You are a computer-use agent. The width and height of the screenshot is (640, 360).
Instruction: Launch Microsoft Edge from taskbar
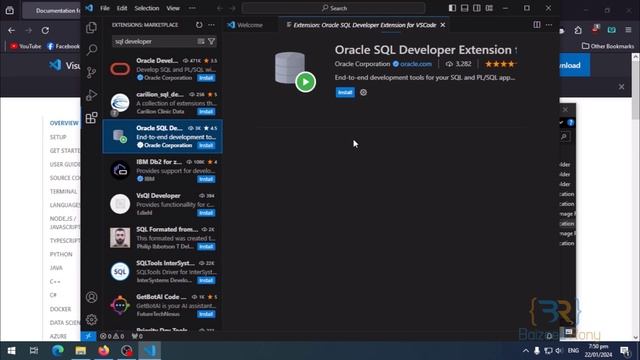coord(57,351)
